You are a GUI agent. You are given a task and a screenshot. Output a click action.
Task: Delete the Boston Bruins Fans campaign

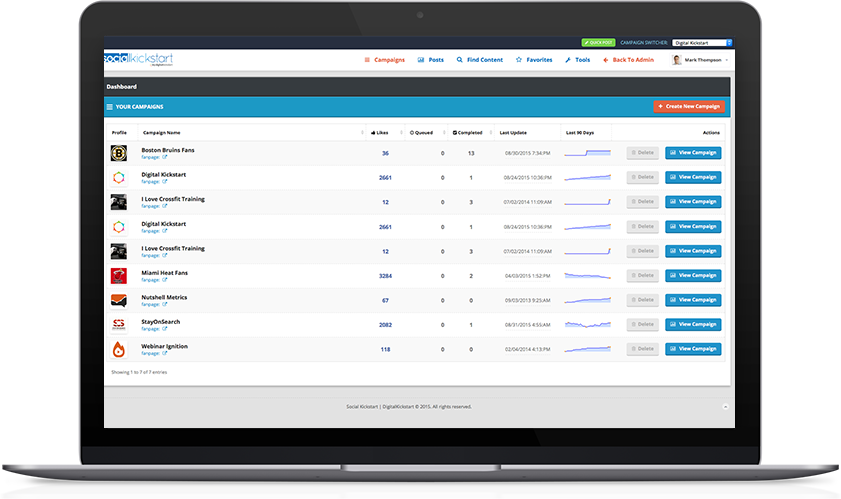tap(643, 153)
